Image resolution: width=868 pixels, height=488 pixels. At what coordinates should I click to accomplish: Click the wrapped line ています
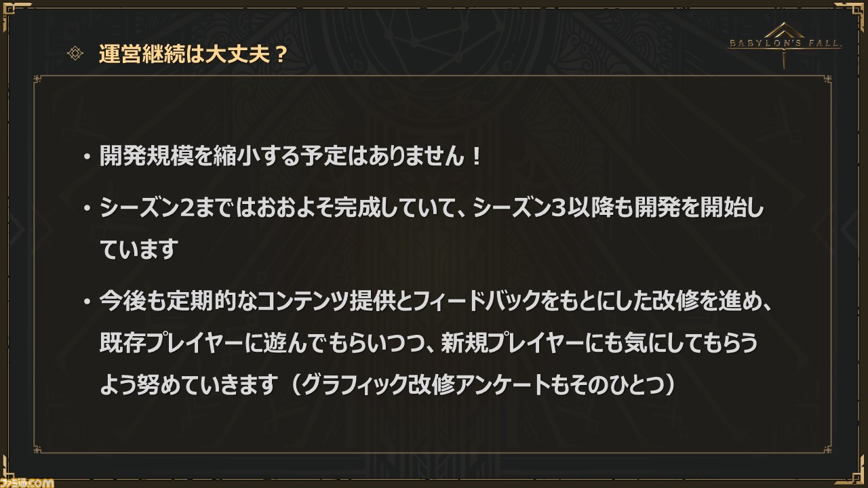click(x=138, y=250)
